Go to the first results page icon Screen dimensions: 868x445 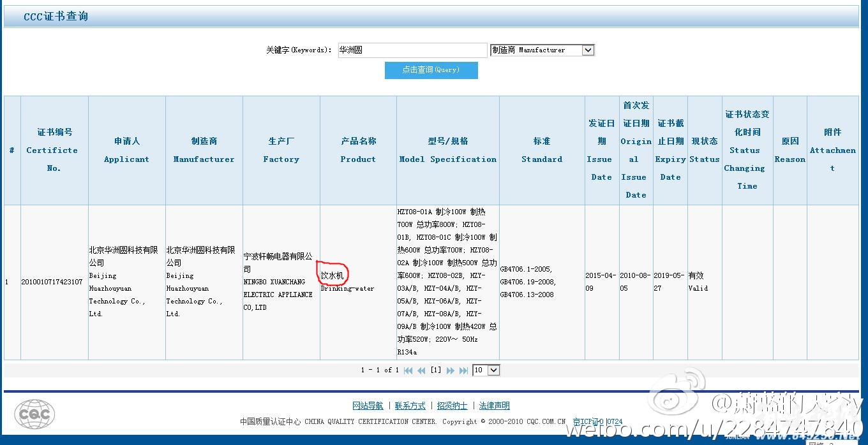click(x=408, y=370)
